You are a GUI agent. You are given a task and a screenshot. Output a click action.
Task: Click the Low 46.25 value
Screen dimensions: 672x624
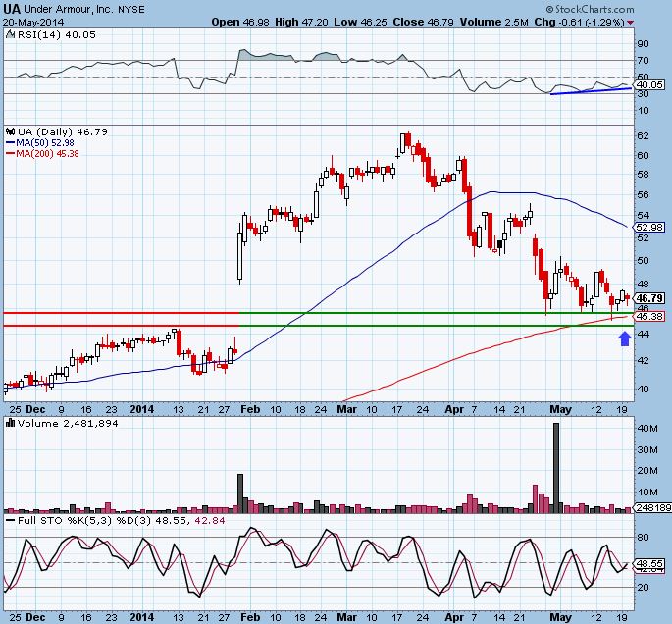360,22
